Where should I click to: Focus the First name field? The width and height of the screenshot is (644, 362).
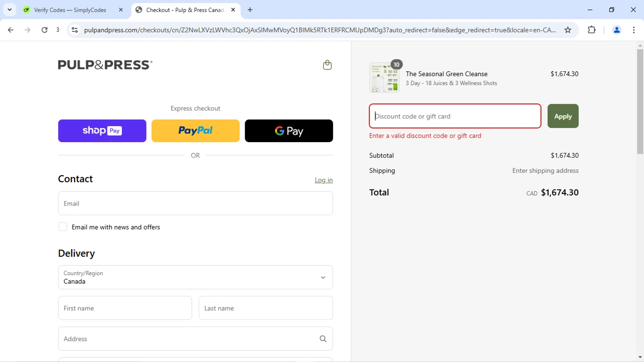coord(125,308)
